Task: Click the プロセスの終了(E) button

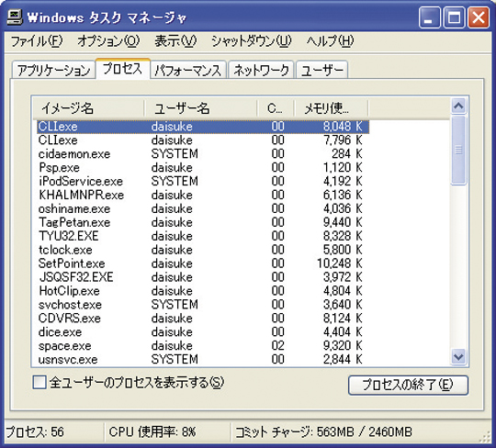Action: [408, 385]
